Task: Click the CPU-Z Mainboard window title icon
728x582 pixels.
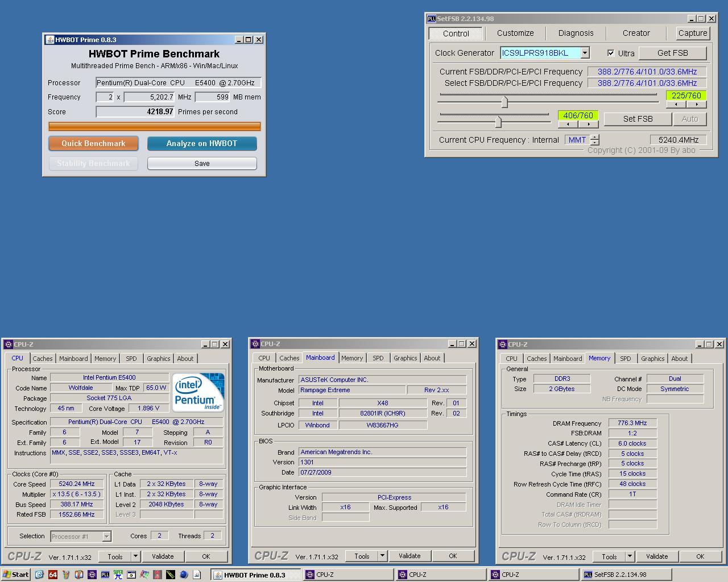Action: 255,344
